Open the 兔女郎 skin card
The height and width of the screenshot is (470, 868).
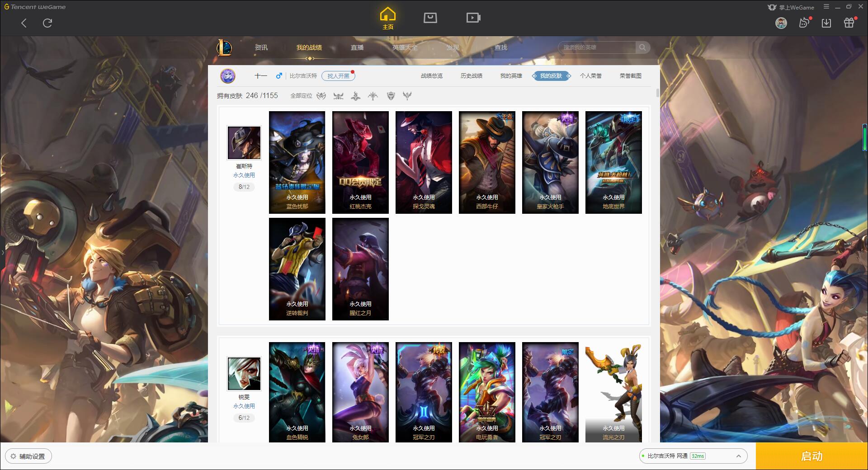click(360, 392)
